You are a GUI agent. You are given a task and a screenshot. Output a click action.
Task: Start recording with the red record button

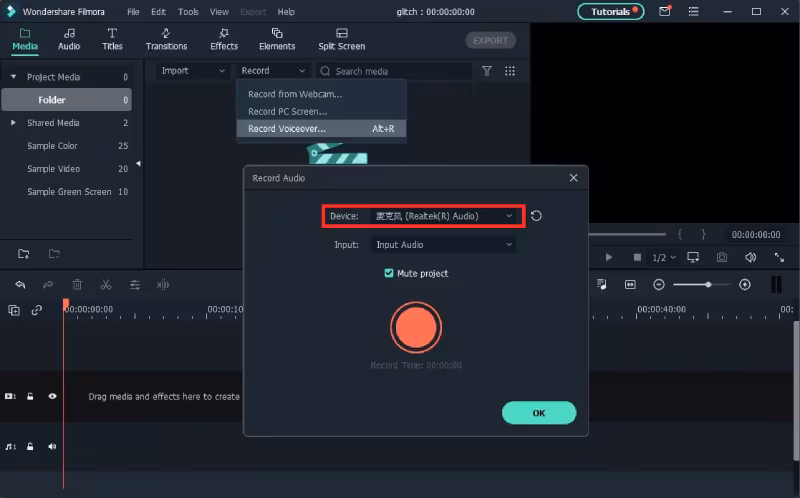tap(416, 327)
